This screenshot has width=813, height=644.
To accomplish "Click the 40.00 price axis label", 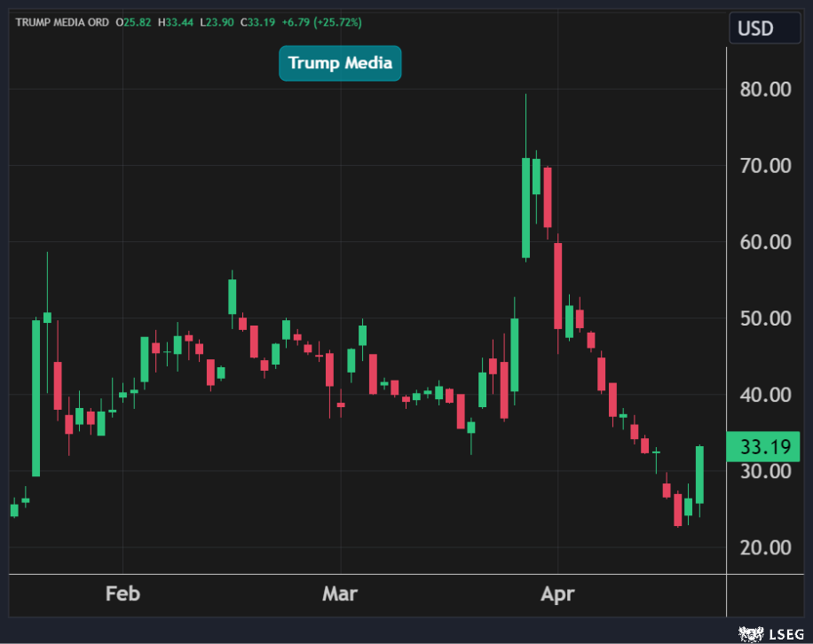I will pyautogui.click(x=765, y=394).
